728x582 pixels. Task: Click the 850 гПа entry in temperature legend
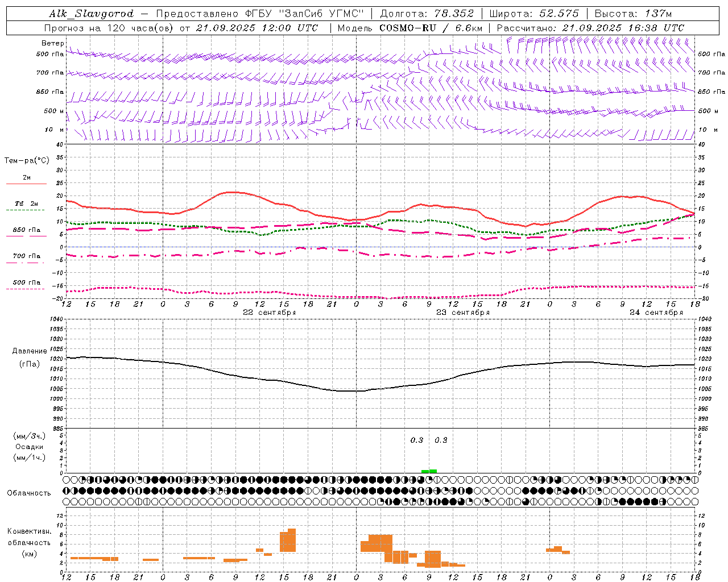[26, 230]
